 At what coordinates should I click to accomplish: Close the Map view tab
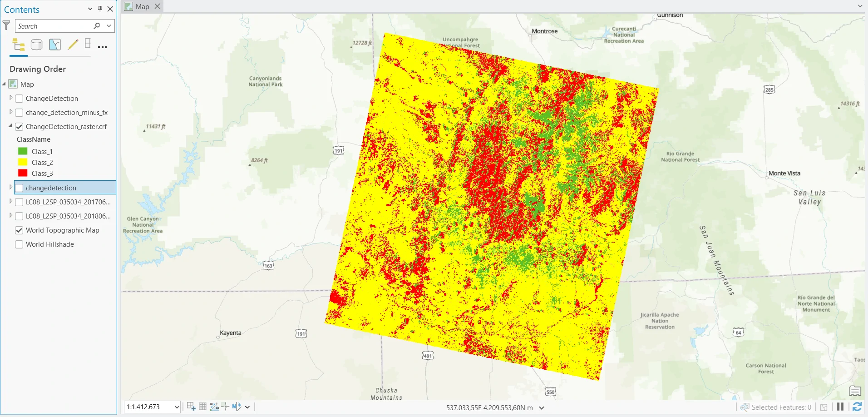157,6
